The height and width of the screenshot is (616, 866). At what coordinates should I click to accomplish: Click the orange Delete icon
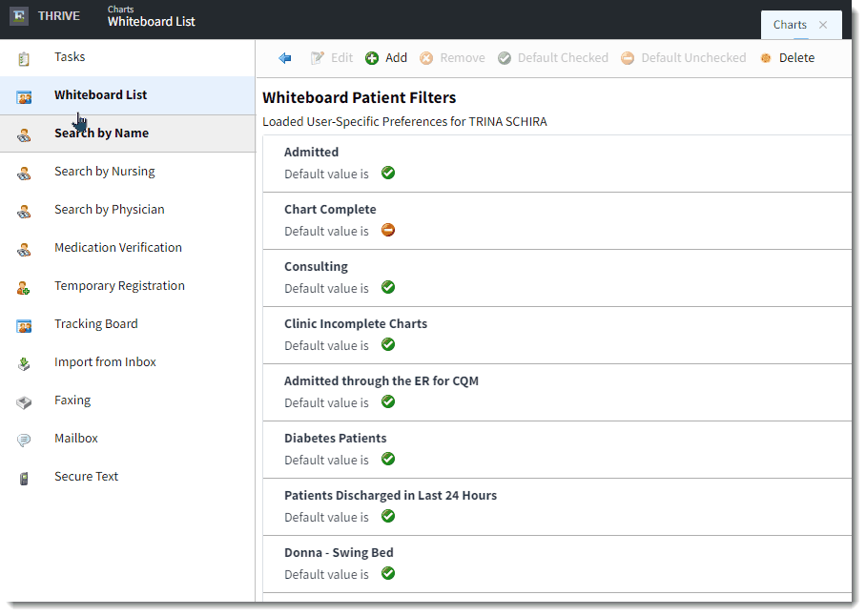[766, 58]
